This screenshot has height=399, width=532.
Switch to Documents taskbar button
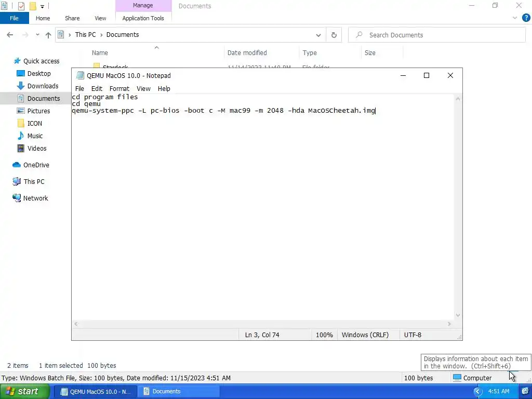pyautogui.click(x=178, y=391)
